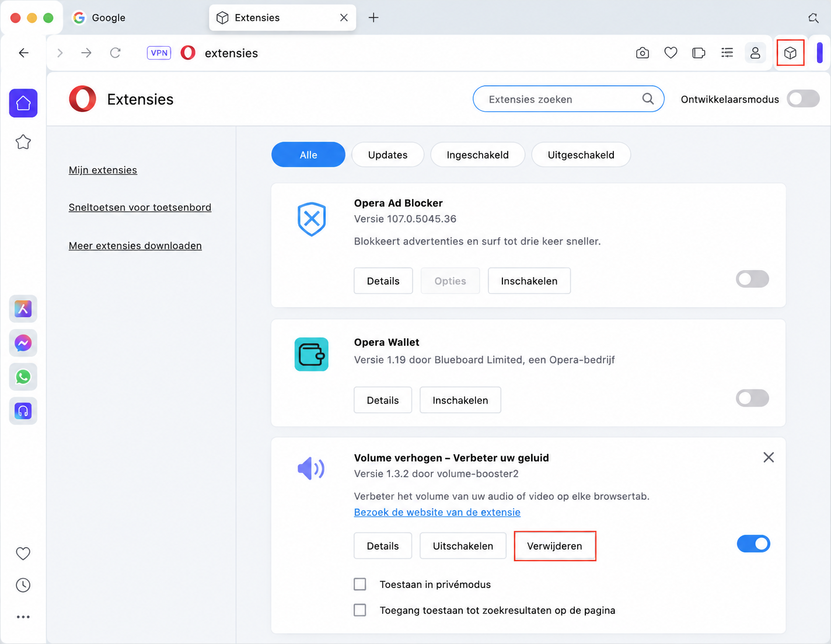Open sidebar heart icon at bottom
Viewport: 831px width, 644px height.
[x=23, y=554]
